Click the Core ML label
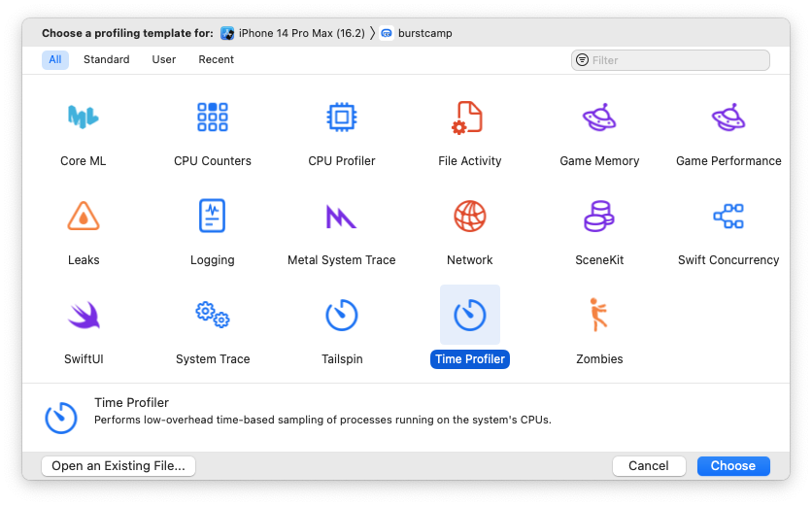Image resolution: width=812 pixels, height=506 pixels. [x=84, y=161]
